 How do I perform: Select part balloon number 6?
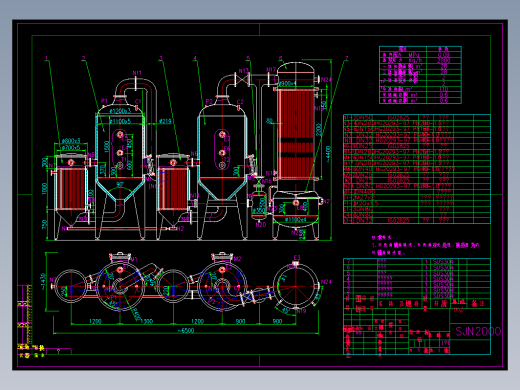(280, 59)
